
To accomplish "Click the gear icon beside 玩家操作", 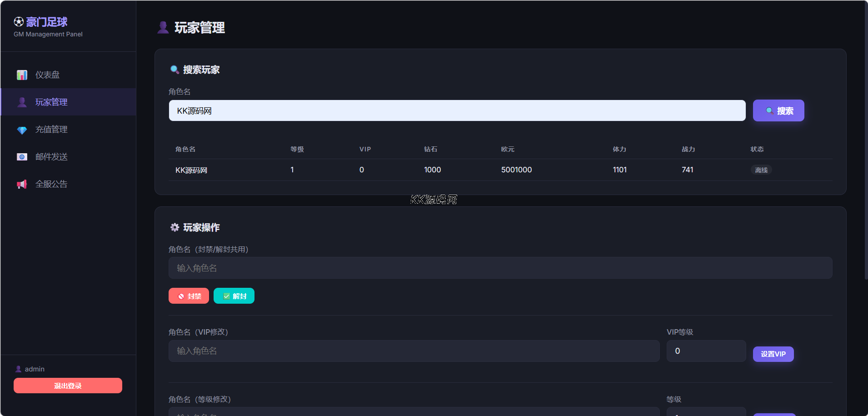I will click(175, 227).
